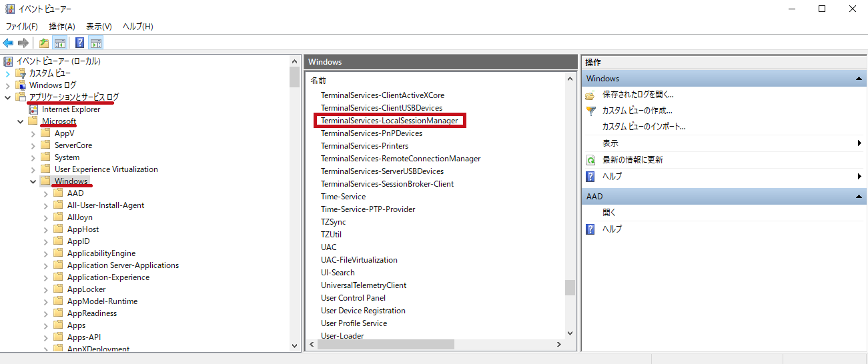This screenshot has width=868, height=364.
Task: Select the TZSync list entry
Action: coord(333,222)
